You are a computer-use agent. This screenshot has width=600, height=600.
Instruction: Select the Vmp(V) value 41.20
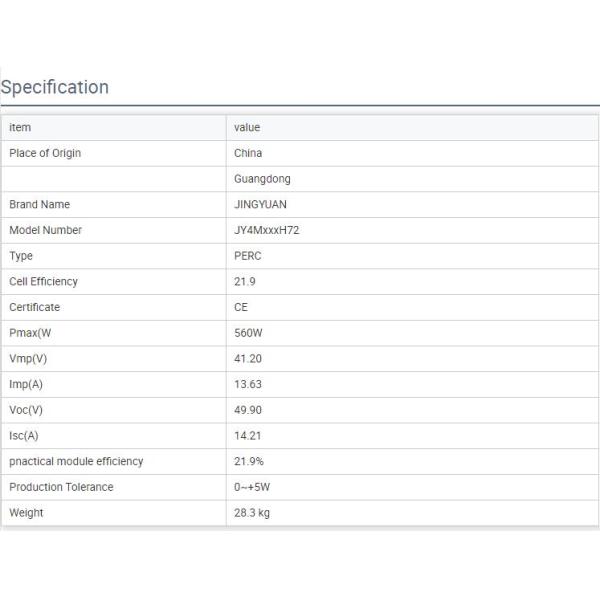(248, 358)
